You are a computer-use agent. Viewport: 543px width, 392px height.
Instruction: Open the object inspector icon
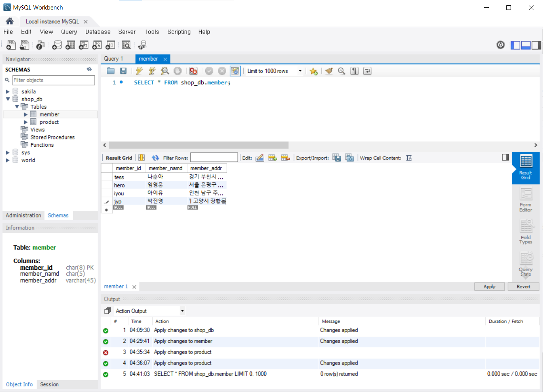pyautogui.click(x=40, y=45)
